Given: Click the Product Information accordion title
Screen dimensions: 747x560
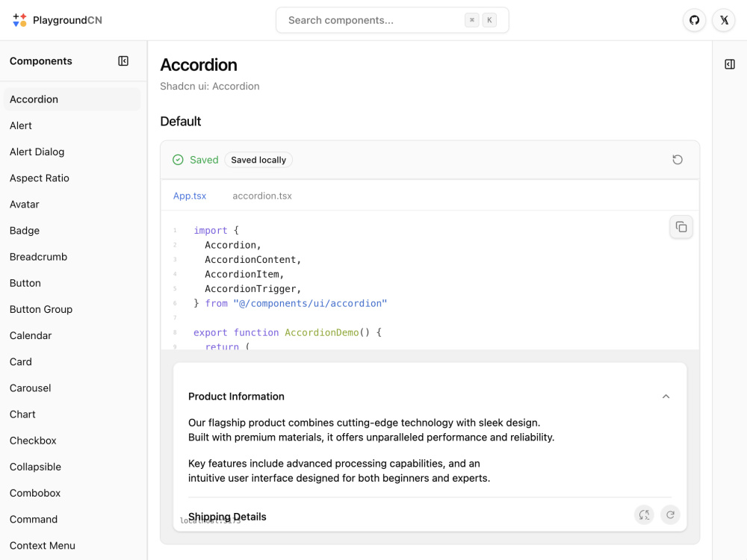Looking at the screenshot, I should pyautogui.click(x=236, y=396).
